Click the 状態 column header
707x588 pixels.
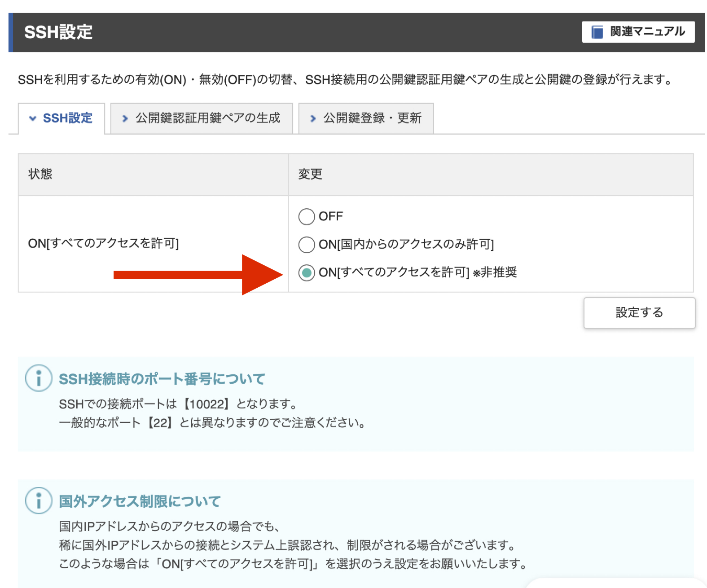(x=40, y=174)
